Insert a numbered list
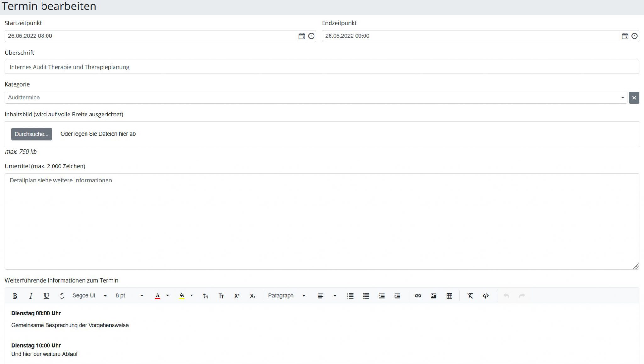 coord(350,296)
